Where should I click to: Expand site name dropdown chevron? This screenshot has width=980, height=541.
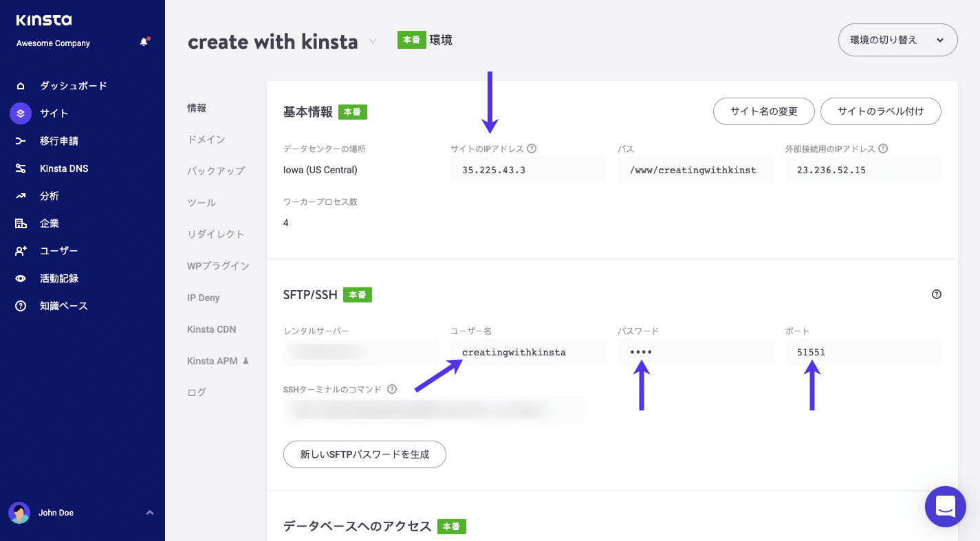(x=373, y=41)
